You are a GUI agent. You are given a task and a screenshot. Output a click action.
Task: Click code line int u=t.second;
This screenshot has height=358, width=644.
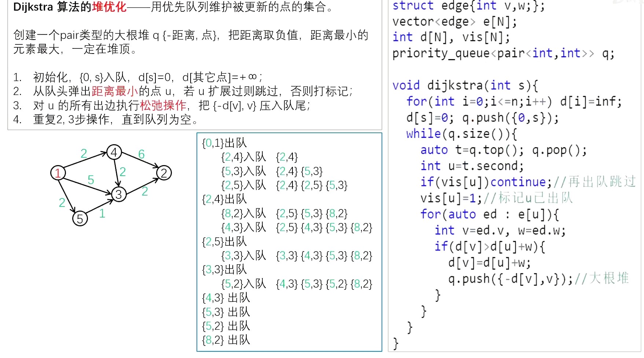tap(472, 166)
